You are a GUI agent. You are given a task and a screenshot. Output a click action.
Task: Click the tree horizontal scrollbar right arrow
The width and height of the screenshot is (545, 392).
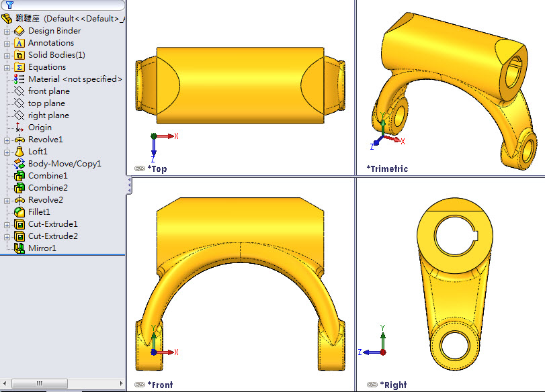121,383
